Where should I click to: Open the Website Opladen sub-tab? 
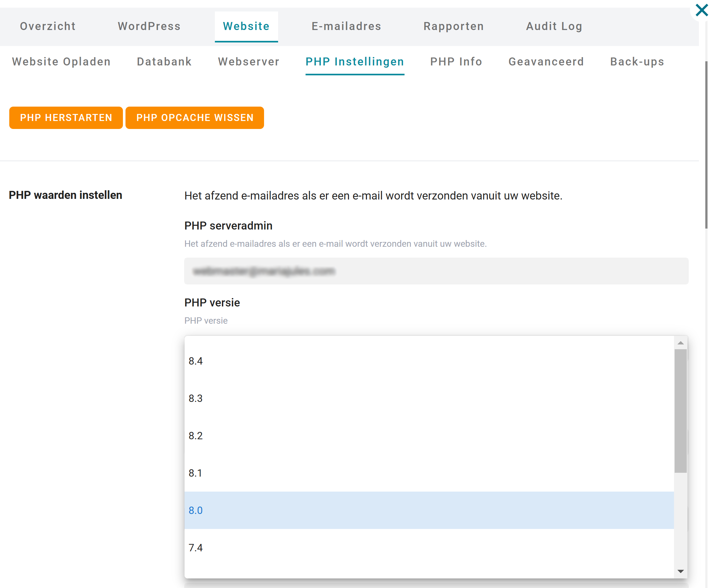click(61, 62)
